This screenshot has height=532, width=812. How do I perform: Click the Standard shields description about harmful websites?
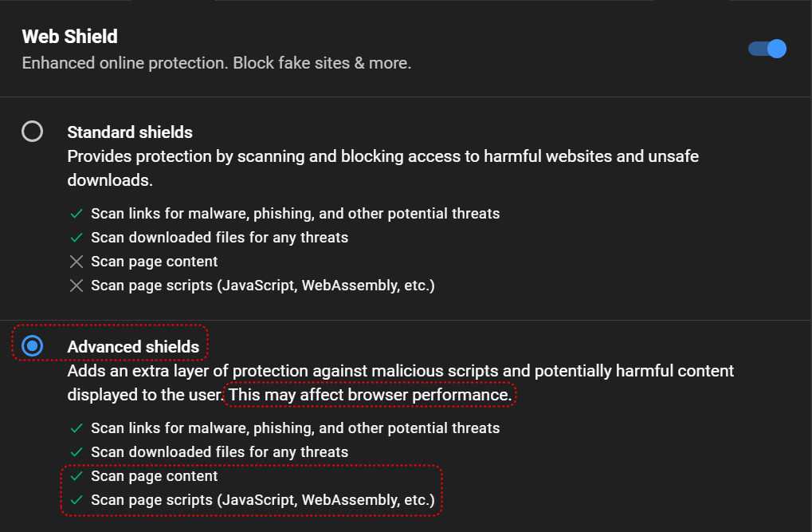[382, 156]
